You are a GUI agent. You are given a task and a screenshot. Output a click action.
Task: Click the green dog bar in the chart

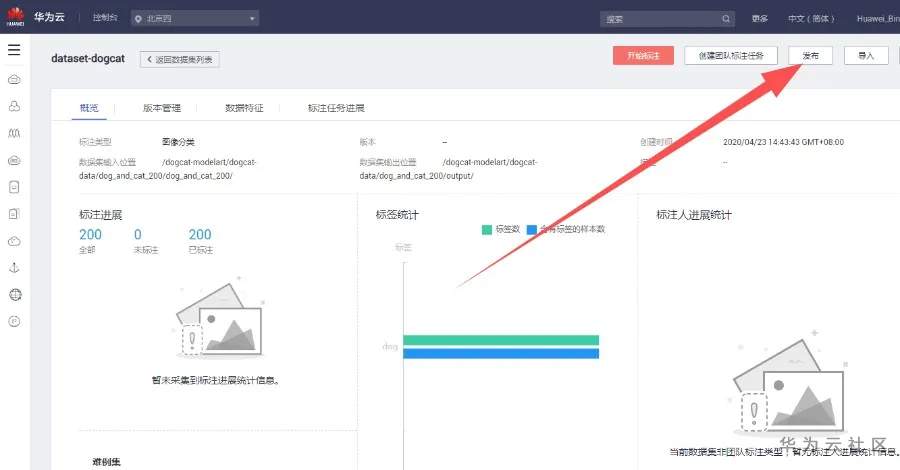point(501,340)
